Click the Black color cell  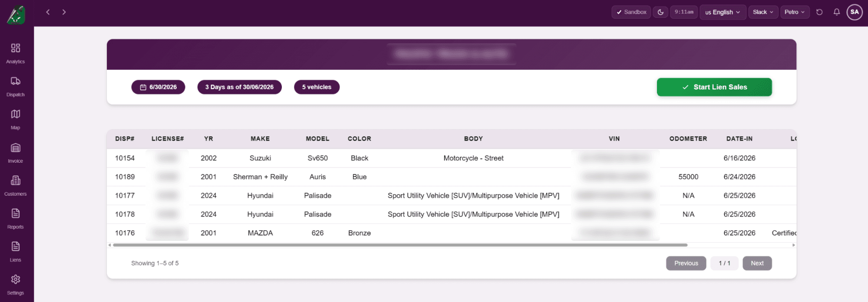pyautogui.click(x=360, y=158)
